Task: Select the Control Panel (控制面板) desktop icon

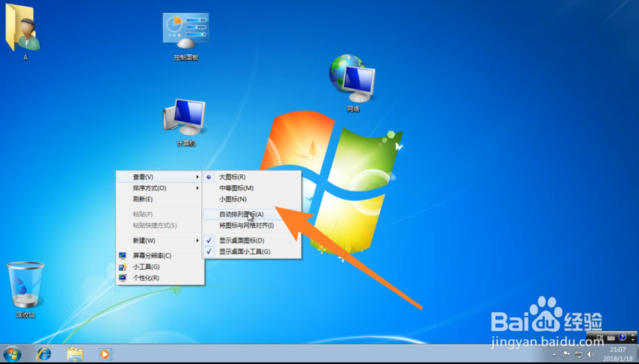Action: (x=186, y=36)
